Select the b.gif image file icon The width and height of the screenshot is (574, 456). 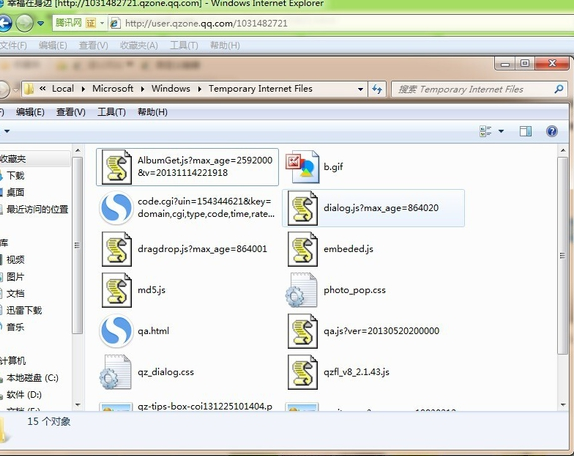coord(302,167)
